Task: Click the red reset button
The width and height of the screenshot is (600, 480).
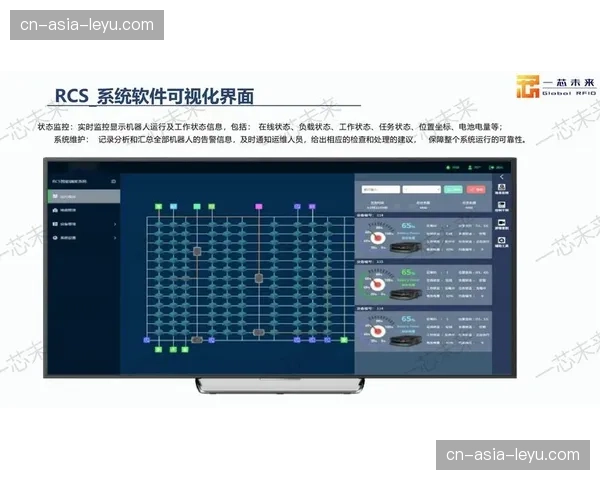Action: [x=476, y=189]
